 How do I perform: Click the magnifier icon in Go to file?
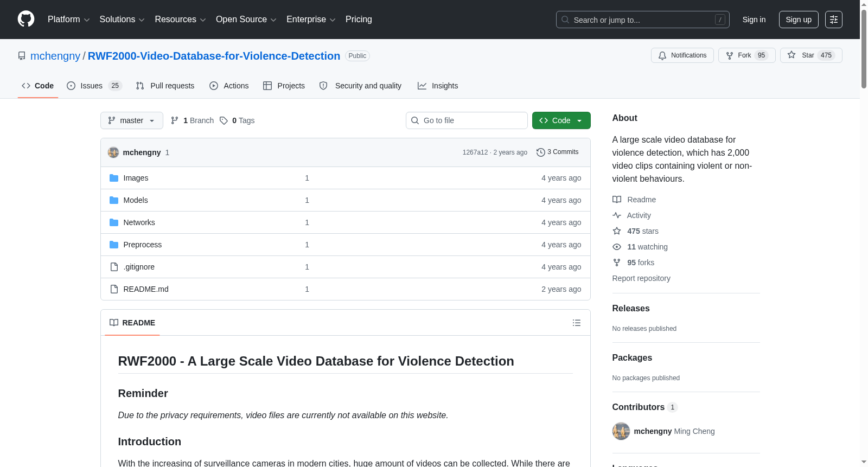click(x=415, y=120)
